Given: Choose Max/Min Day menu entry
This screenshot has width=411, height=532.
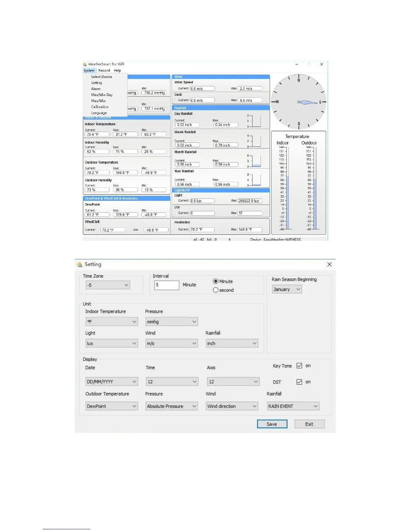Looking at the screenshot, I should [x=102, y=95].
